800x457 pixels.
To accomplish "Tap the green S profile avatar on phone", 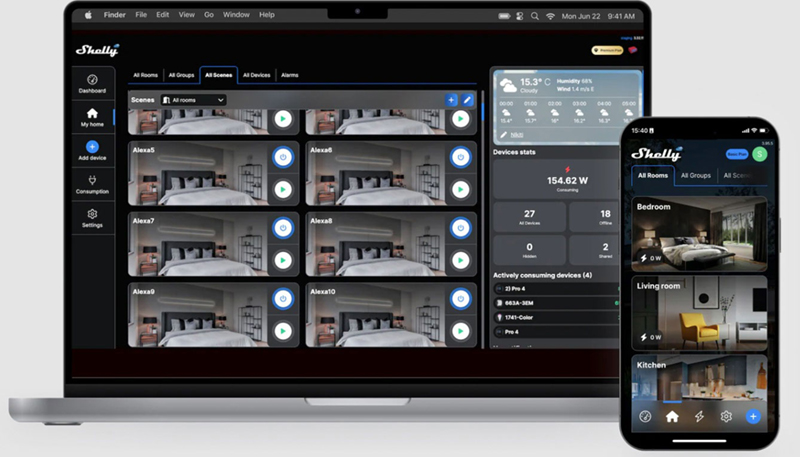I will (760, 154).
